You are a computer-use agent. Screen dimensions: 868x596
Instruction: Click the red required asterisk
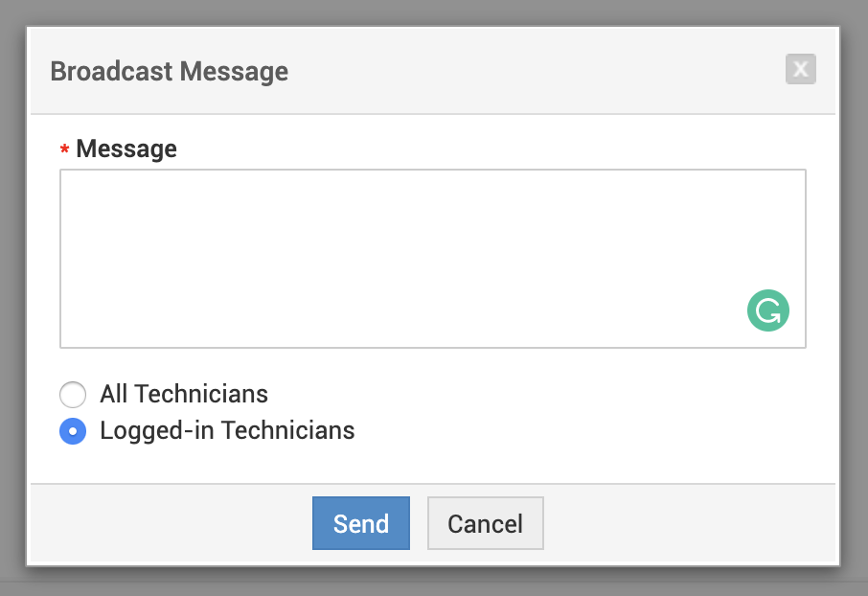[x=64, y=150]
